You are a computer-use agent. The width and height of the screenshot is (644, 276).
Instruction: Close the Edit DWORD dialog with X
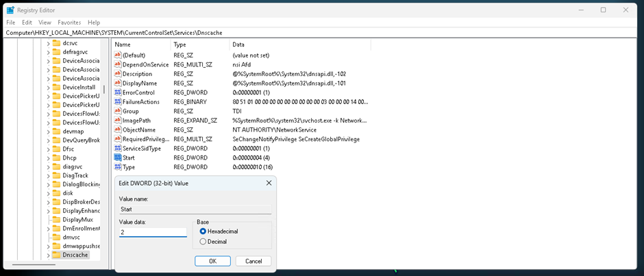(268, 183)
